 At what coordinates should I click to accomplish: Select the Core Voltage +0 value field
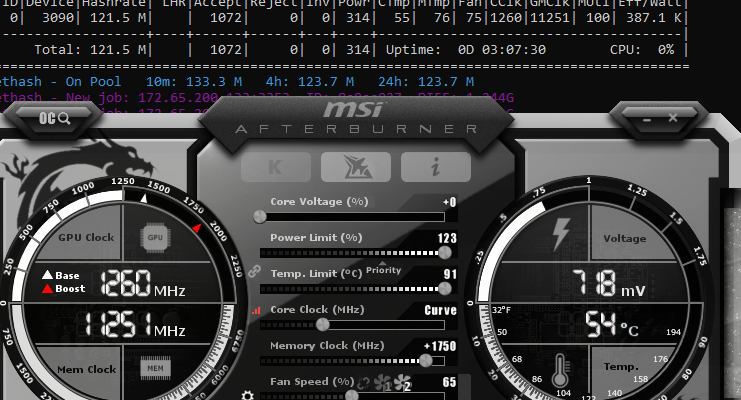449,202
